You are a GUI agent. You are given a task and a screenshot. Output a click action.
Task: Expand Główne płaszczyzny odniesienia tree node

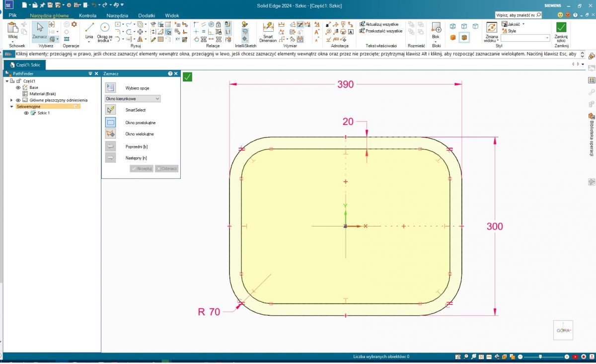click(11, 100)
